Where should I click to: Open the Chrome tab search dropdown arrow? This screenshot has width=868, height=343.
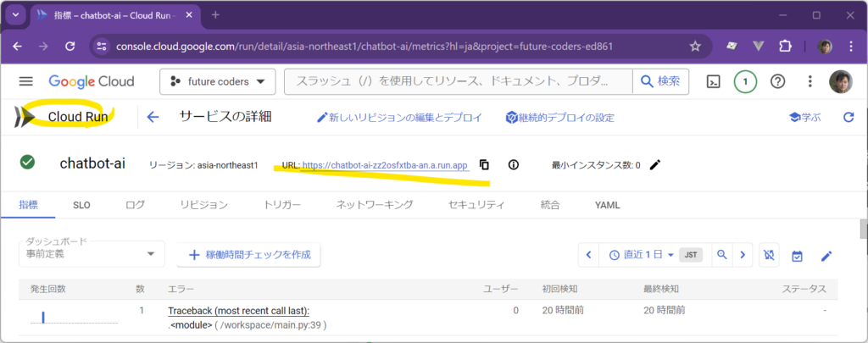click(x=15, y=15)
